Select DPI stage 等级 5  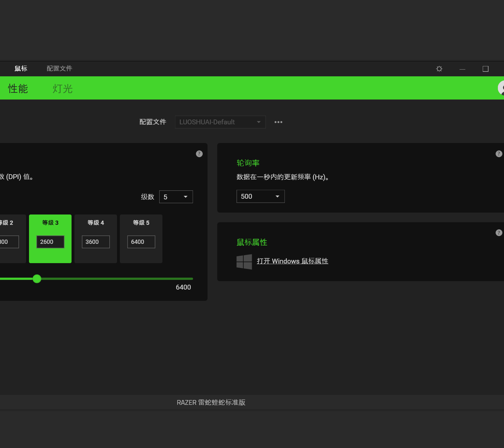pos(141,239)
